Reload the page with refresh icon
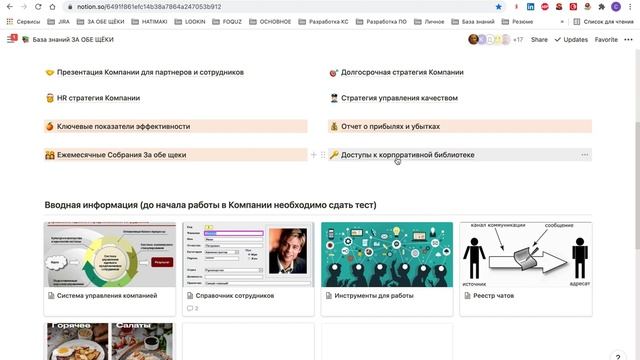The image size is (640, 360). (x=38, y=7)
